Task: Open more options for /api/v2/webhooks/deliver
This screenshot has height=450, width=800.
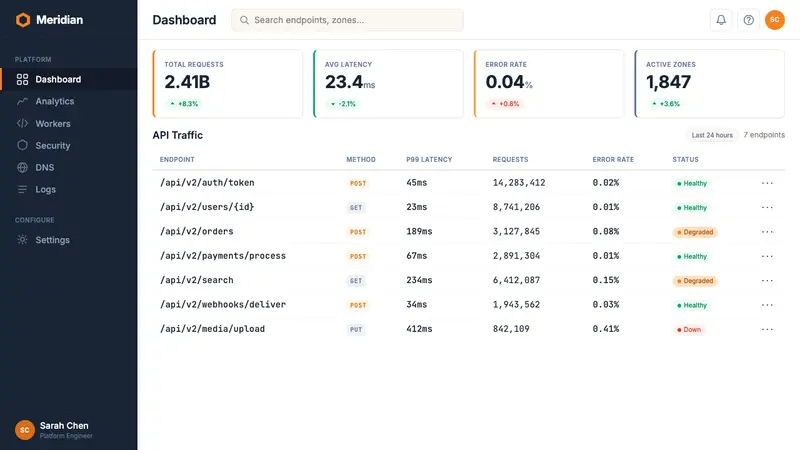Action: (767, 305)
